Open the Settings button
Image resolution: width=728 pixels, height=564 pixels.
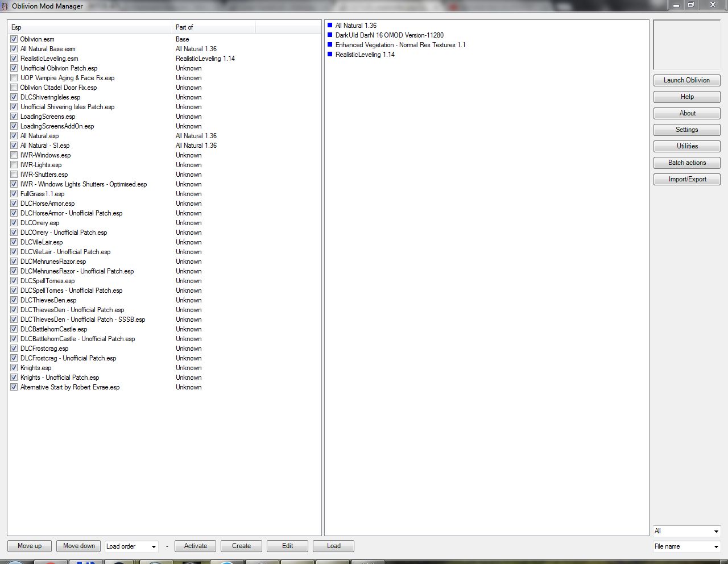pyautogui.click(x=686, y=130)
